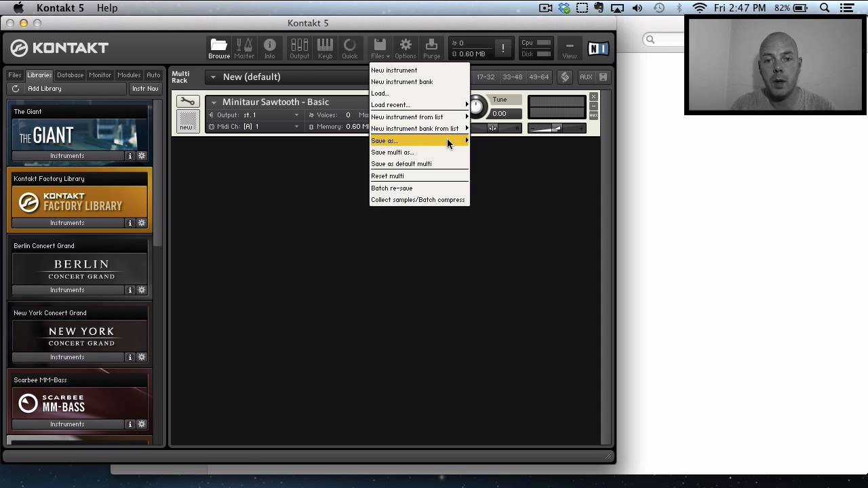
Task: Minimize rack with the button right of AUX
Action: (x=603, y=77)
